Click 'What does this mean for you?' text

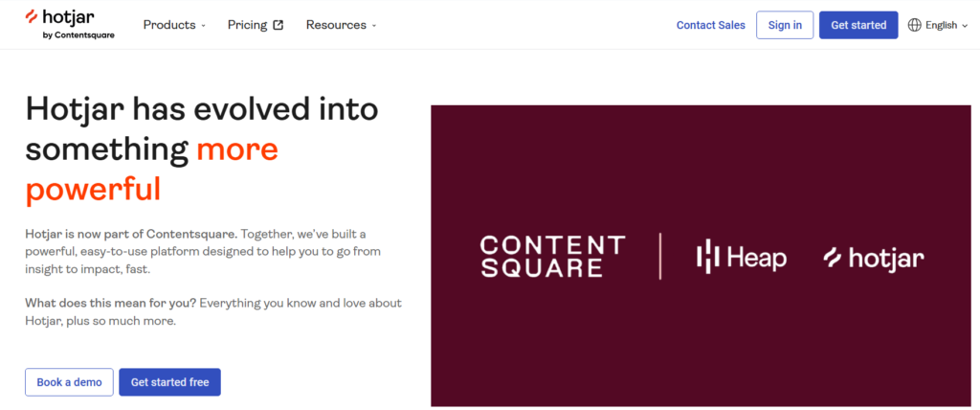coord(111,304)
